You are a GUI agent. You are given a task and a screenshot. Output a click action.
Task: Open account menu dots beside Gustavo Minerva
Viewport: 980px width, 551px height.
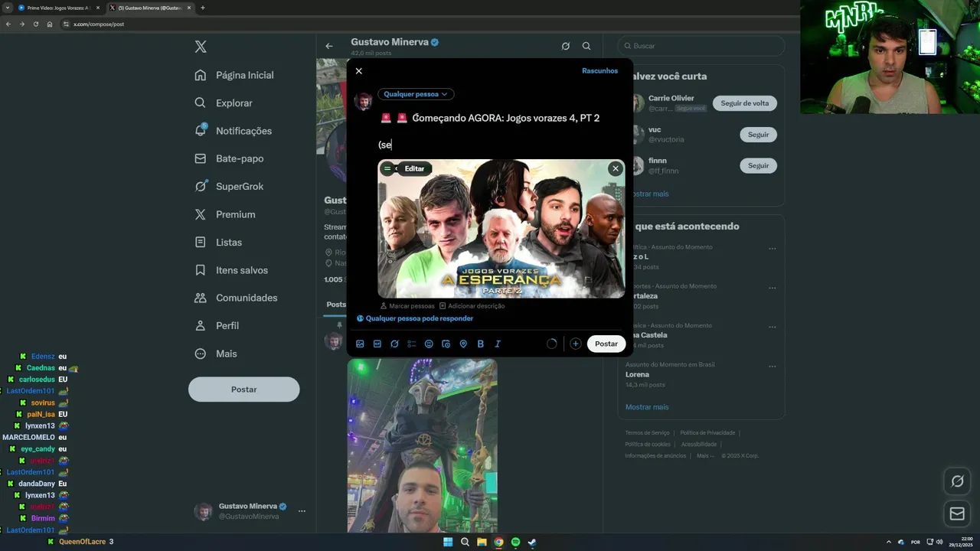point(302,511)
